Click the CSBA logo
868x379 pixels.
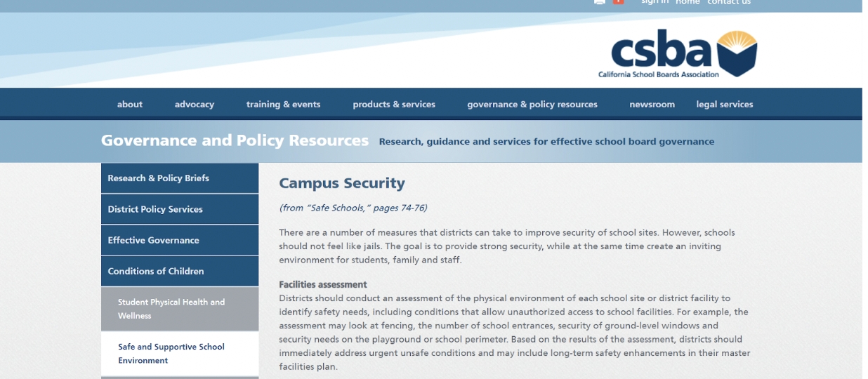click(678, 54)
